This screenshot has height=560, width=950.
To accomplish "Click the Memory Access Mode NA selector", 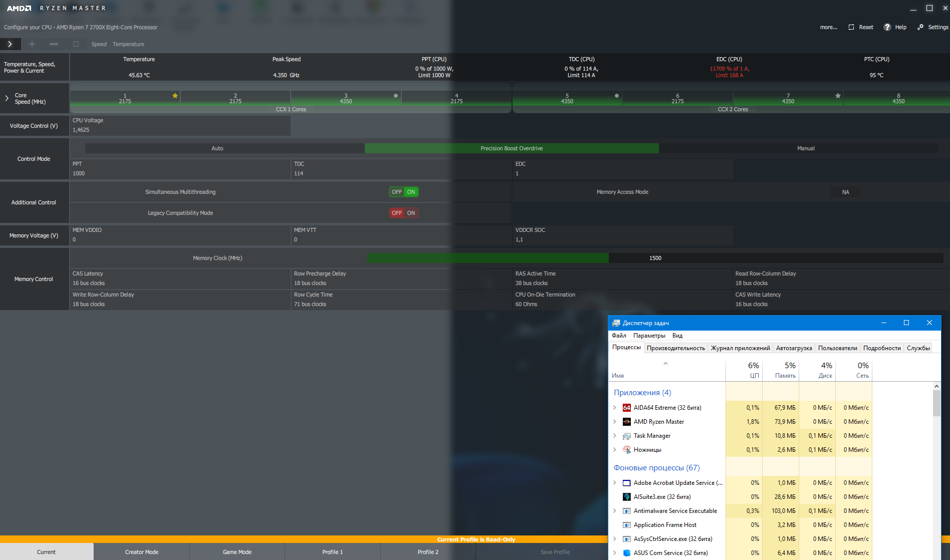I will tap(846, 192).
